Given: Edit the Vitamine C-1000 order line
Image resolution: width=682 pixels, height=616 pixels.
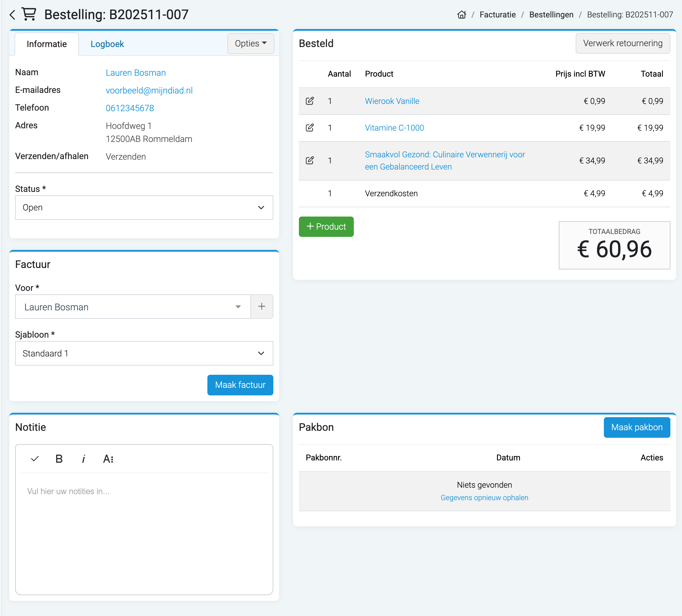Looking at the screenshot, I should click(x=310, y=128).
